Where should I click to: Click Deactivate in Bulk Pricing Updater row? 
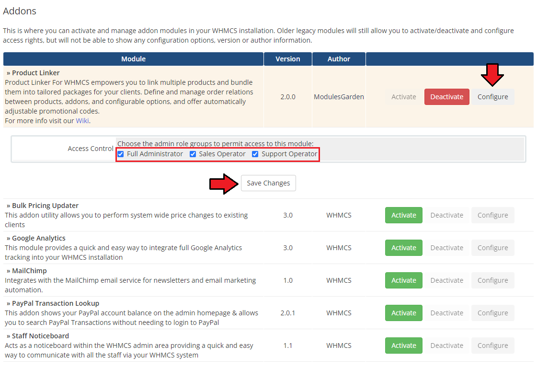point(446,215)
